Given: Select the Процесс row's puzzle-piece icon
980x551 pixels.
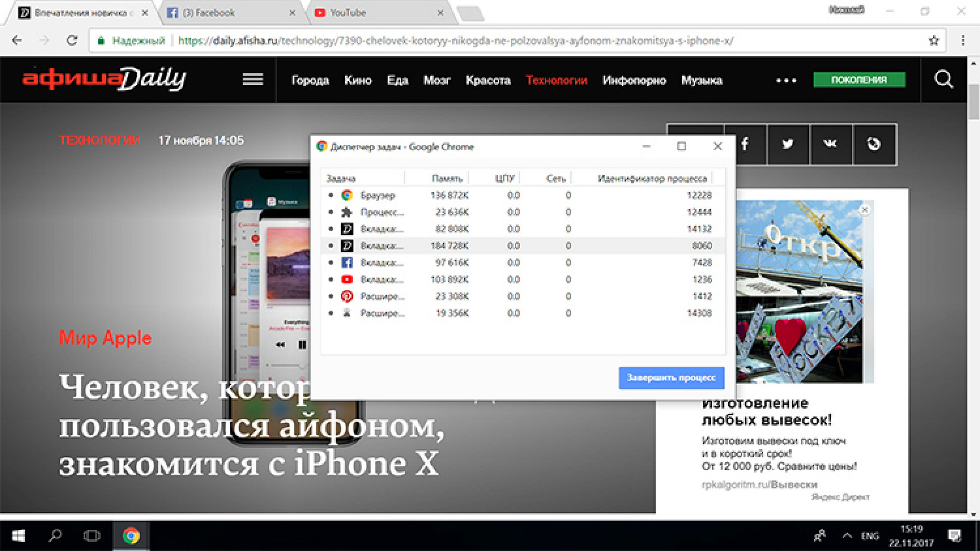Looking at the screenshot, I should [x=347, y=212].
